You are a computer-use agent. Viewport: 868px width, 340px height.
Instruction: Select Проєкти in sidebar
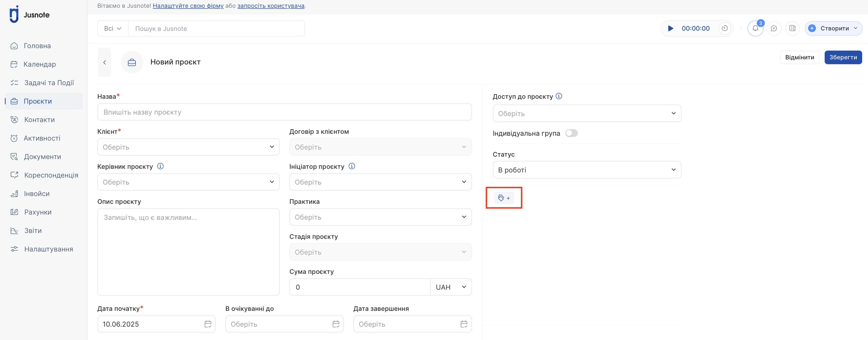coord(44,101)
